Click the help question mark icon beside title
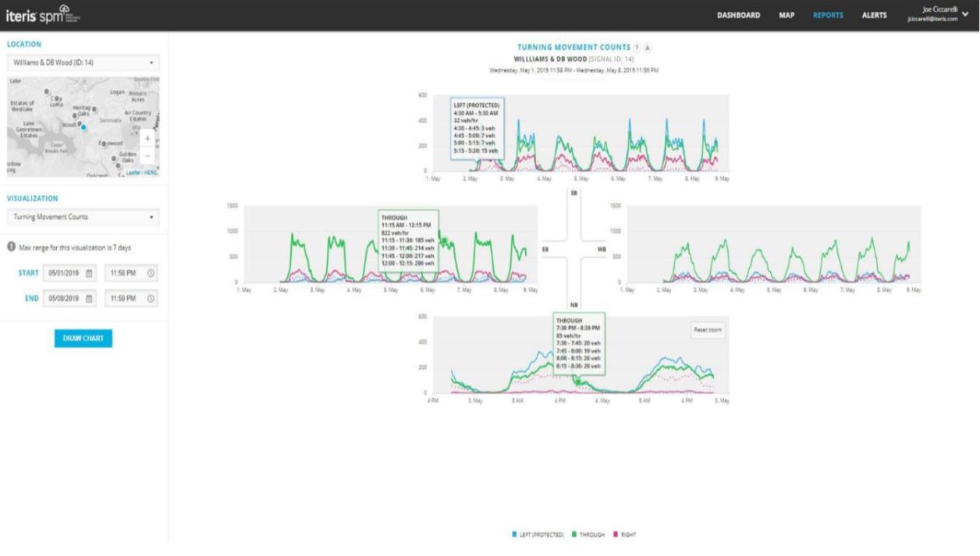 (x=639, y=48)
